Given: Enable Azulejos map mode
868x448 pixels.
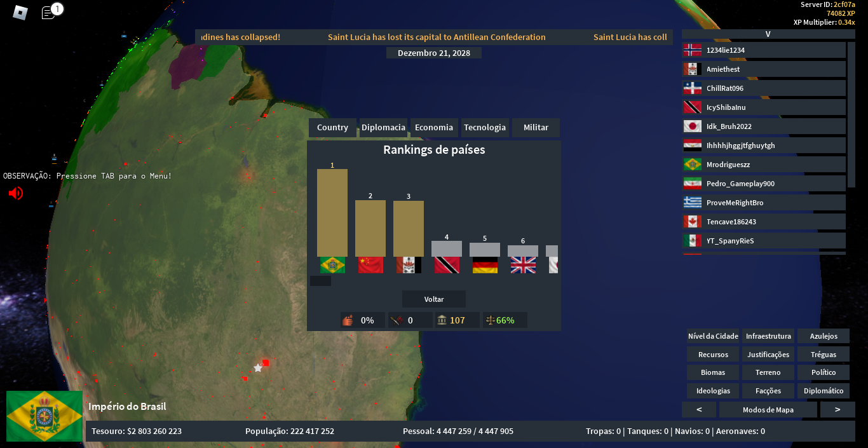Looking at the screenshot, I should (x=824, y=336).
